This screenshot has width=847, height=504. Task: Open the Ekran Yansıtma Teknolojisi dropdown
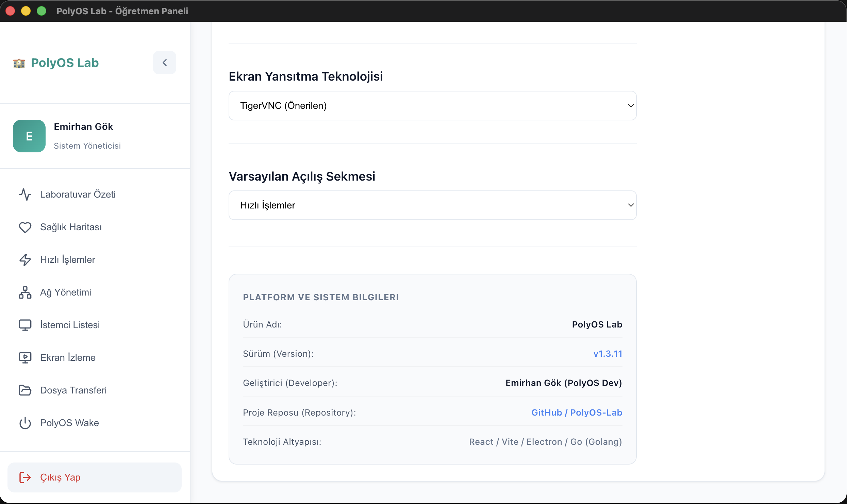coord(432,105)
